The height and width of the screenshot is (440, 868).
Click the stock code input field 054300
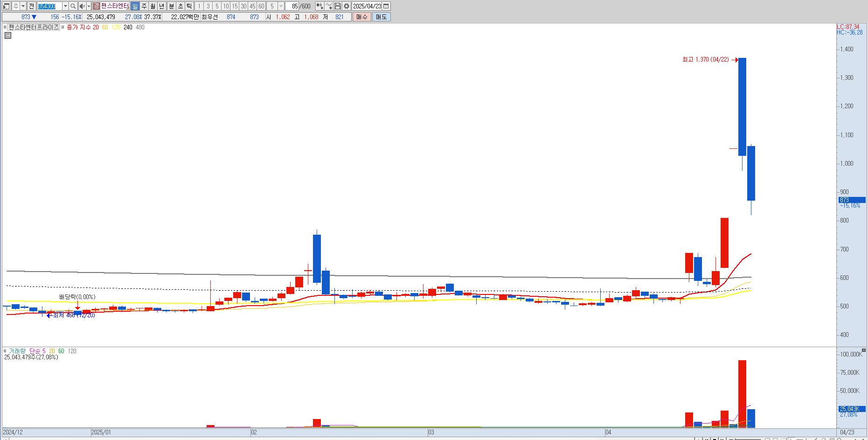(49, 6)
